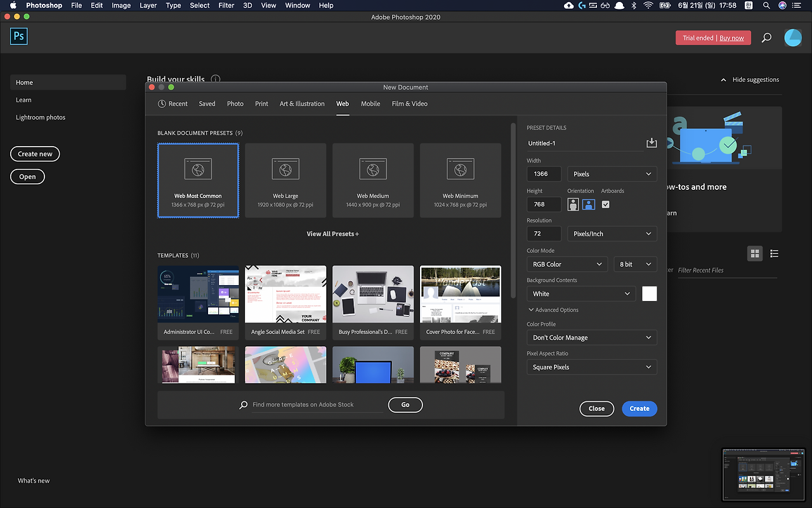The width and height of the screenshot is (812, 508).
Task: Click the white background color swatch
Action: pos(650,293)
